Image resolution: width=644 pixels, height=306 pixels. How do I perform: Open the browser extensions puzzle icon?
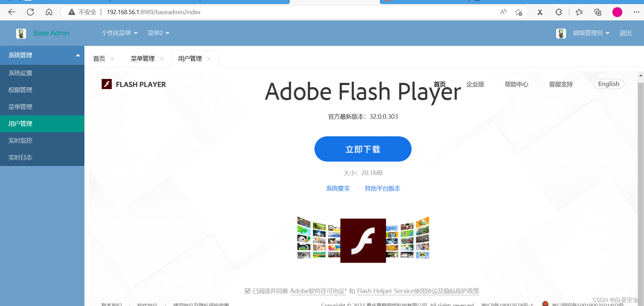[559, 12]
